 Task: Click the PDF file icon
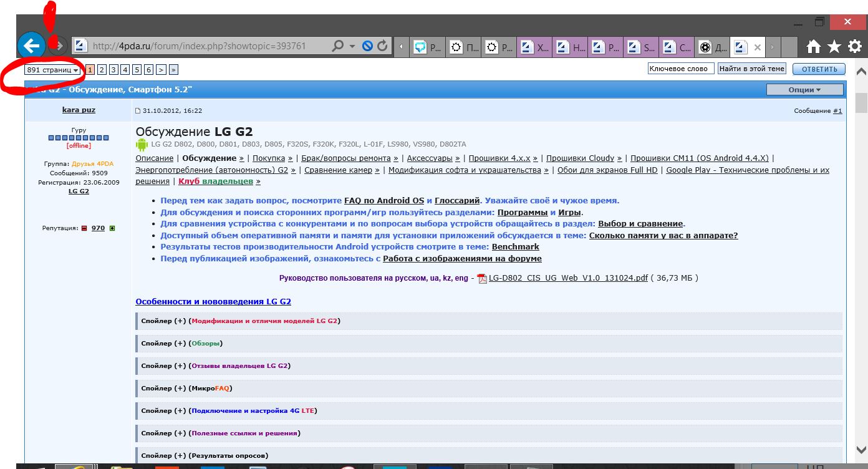pos(482,278)
